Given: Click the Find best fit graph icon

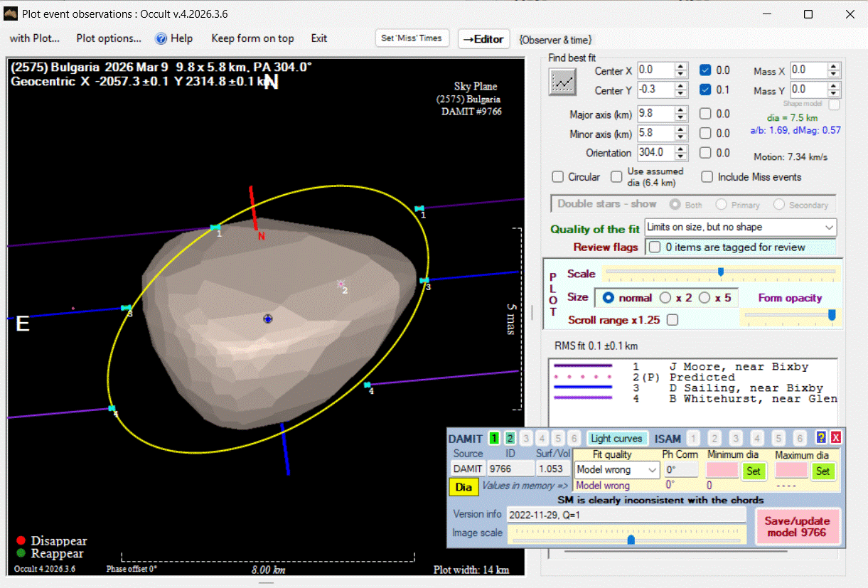Looking at the screenshot, I should (x=562, y=82).
